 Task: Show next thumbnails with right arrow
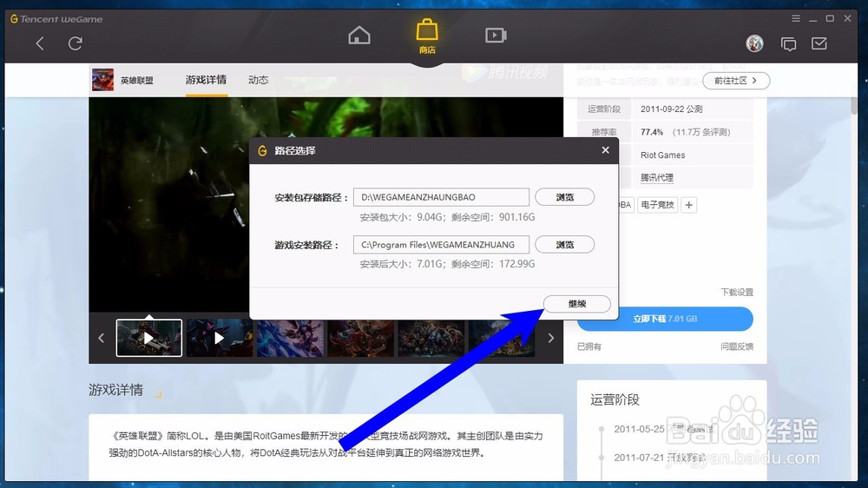550,338
